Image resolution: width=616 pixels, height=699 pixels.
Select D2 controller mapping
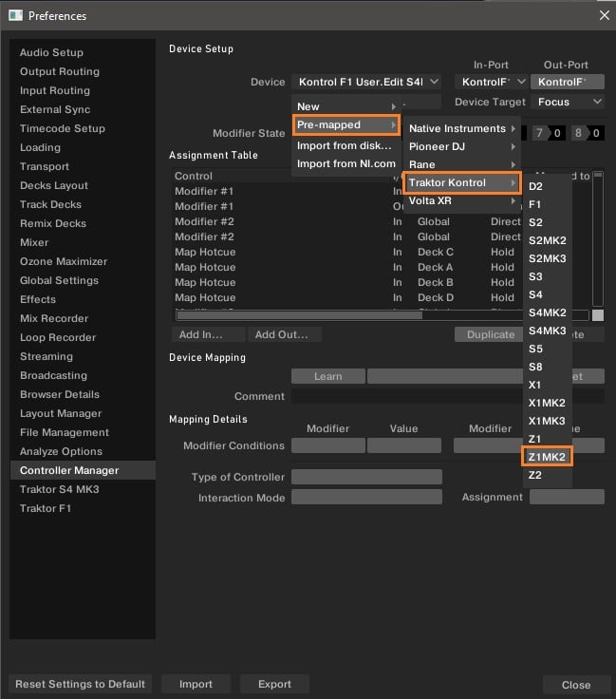[x=548, y=186]
